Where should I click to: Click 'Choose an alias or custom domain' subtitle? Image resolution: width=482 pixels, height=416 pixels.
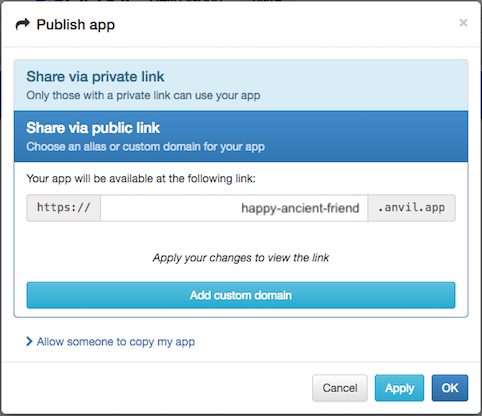click(x=146, y=147)
